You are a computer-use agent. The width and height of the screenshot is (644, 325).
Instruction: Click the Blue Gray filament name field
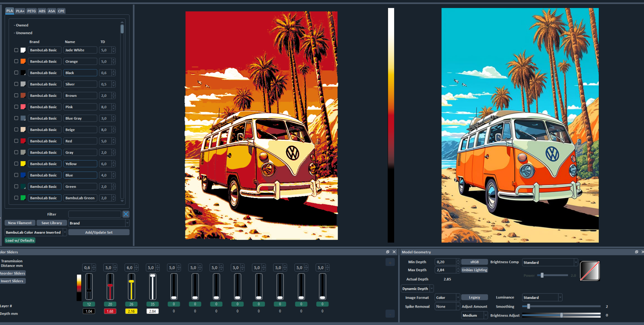coord(80,118)
